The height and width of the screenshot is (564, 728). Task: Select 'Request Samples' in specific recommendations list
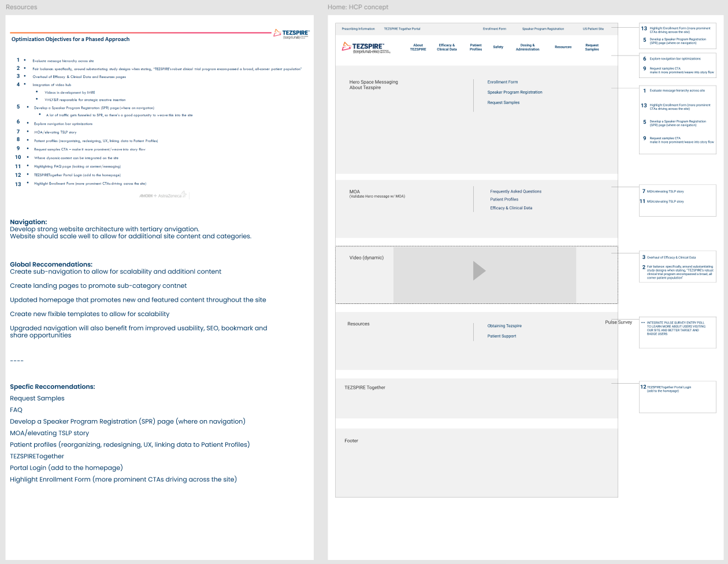click(x=37, y=398)
